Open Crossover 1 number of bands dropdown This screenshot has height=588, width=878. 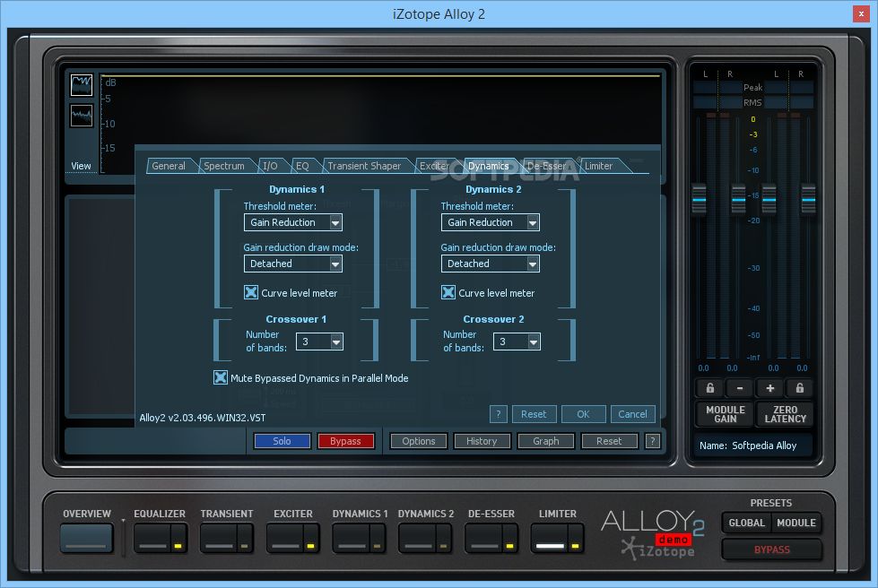tap(320, 342)
